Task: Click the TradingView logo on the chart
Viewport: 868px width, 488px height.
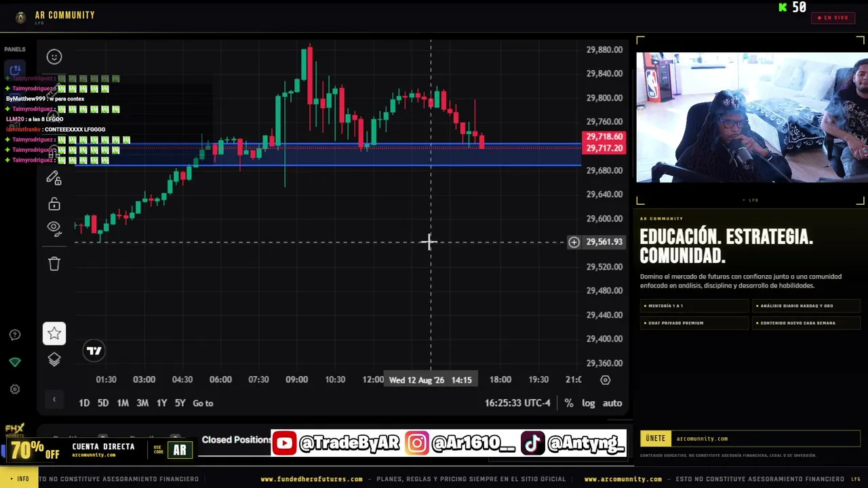Action: [94, 350]
